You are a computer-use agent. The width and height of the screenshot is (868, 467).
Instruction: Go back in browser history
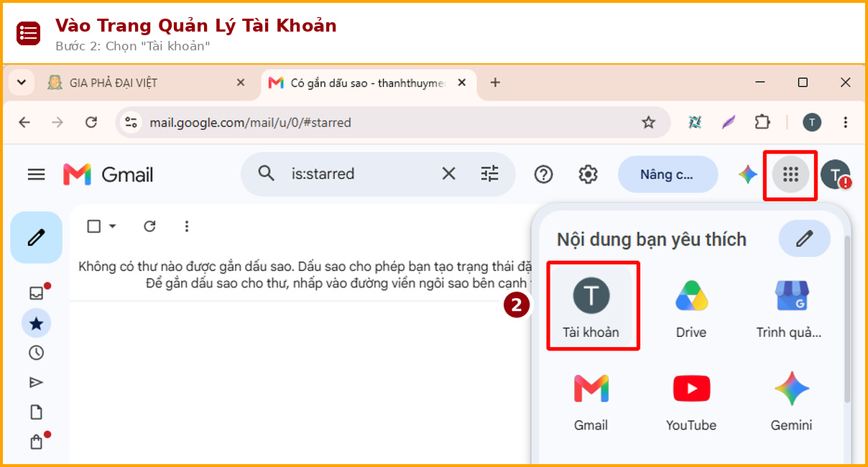pyautogui.click(x=24, y=122)
